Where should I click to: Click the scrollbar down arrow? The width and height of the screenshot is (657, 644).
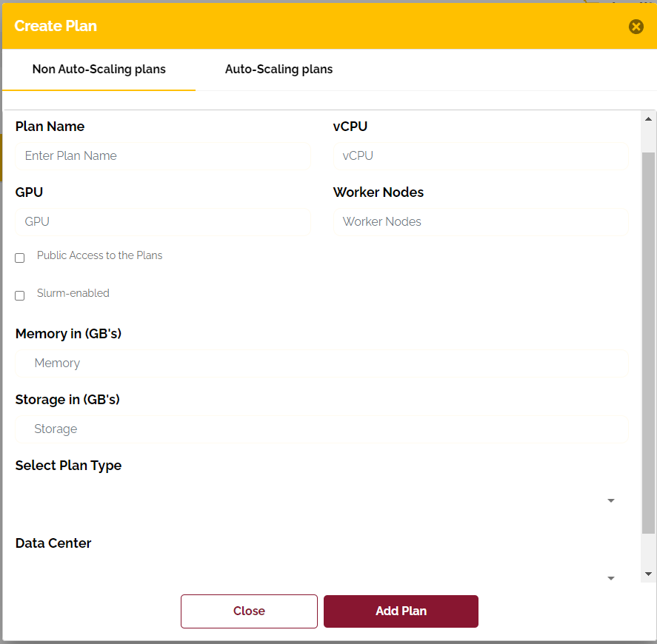[649, 574]
